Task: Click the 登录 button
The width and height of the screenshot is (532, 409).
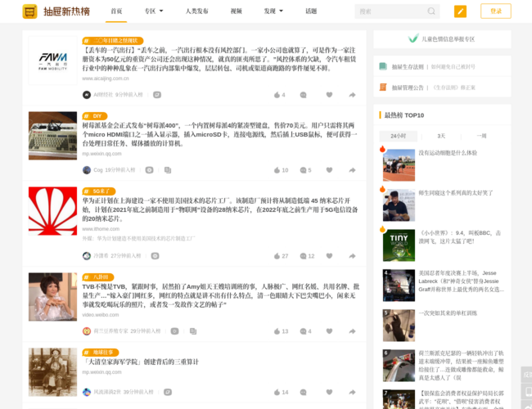Action: click(x=496, y=11)
